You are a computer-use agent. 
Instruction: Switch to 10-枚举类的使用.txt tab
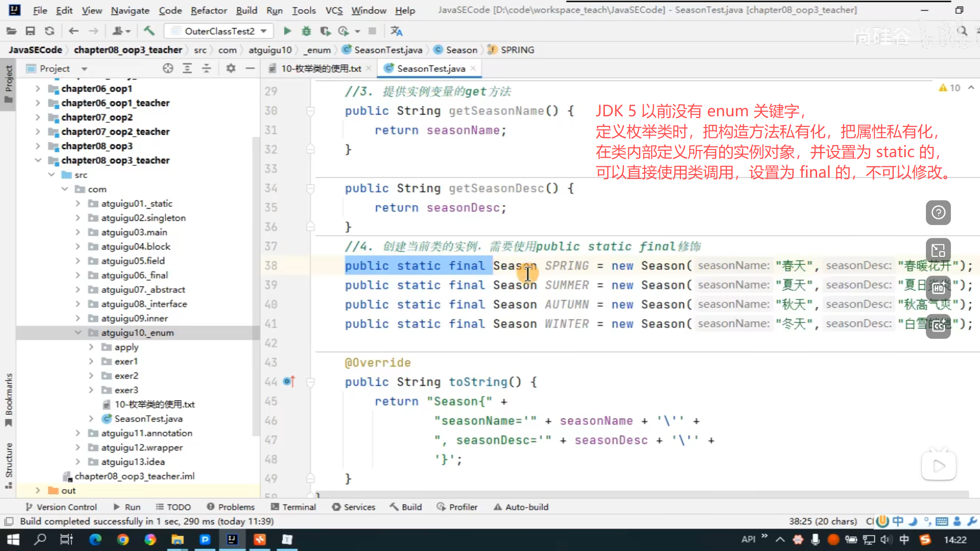point(321,68)
